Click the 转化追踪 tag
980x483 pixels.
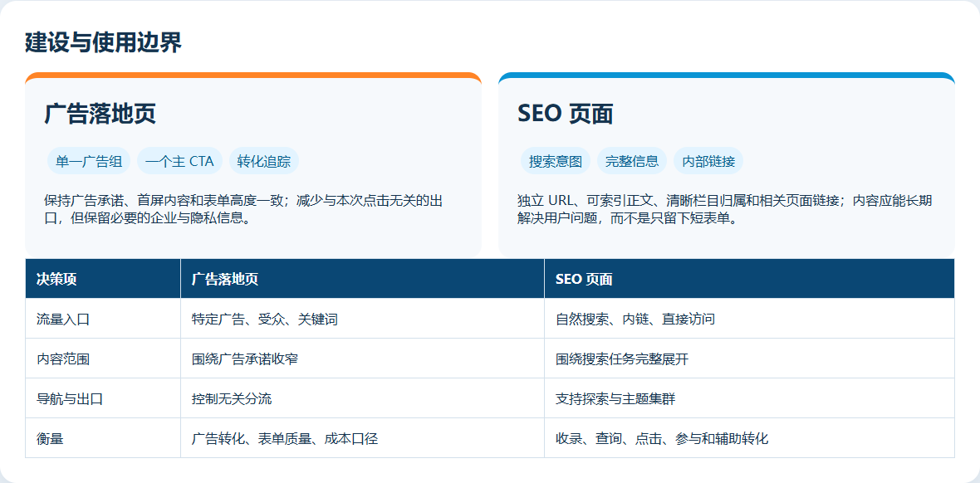264,161
